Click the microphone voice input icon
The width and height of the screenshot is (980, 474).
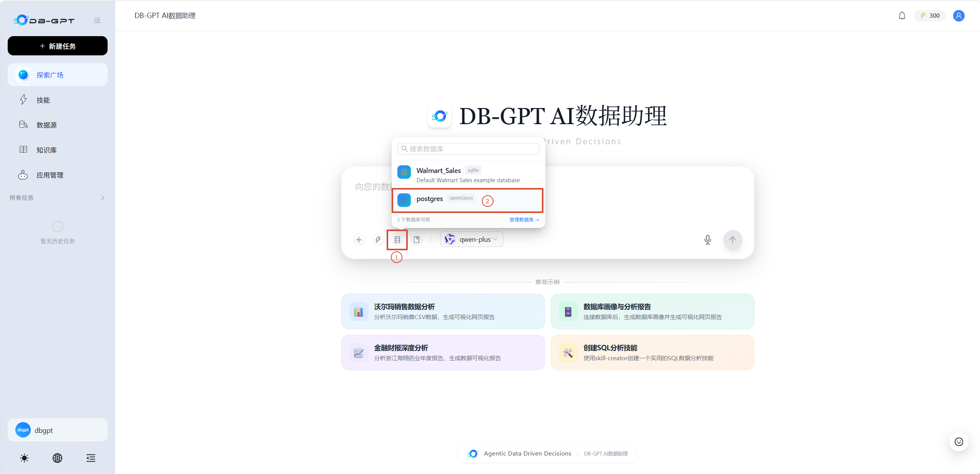[x=707, y=239]
